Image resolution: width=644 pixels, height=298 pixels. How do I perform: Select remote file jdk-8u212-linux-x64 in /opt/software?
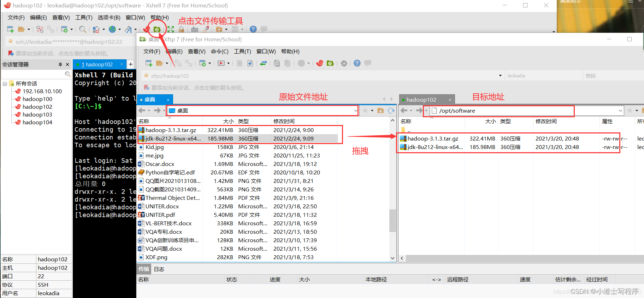click(x=435, y=147)
